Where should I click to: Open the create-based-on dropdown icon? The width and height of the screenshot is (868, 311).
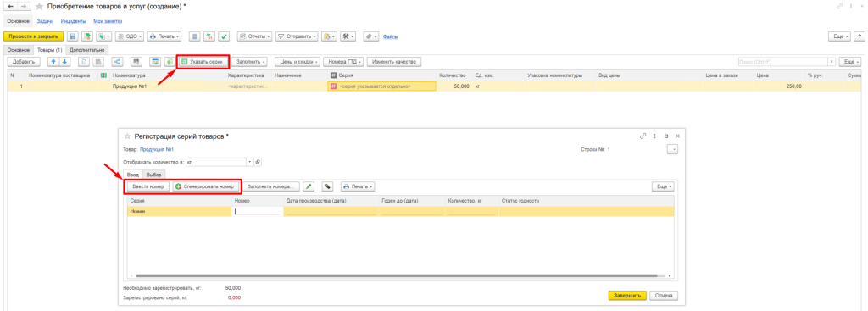pyautogui.click(x=103, y=36)
